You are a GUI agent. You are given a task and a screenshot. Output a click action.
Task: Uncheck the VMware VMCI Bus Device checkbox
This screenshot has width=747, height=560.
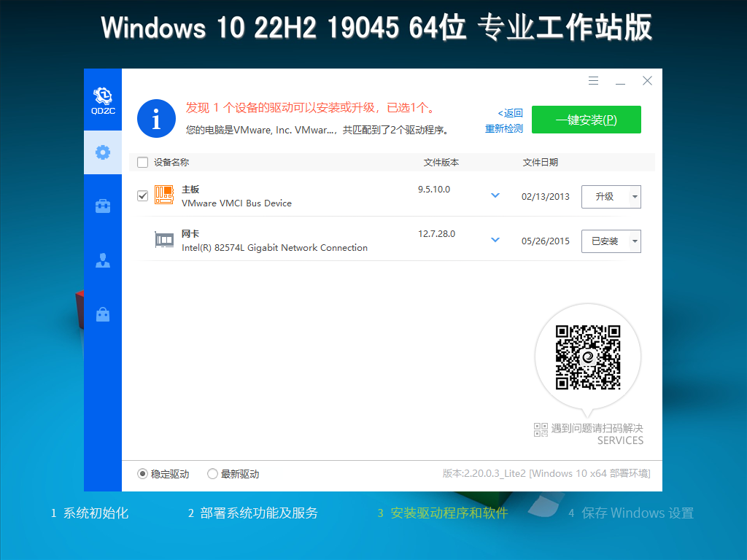[x=142, y=195]
